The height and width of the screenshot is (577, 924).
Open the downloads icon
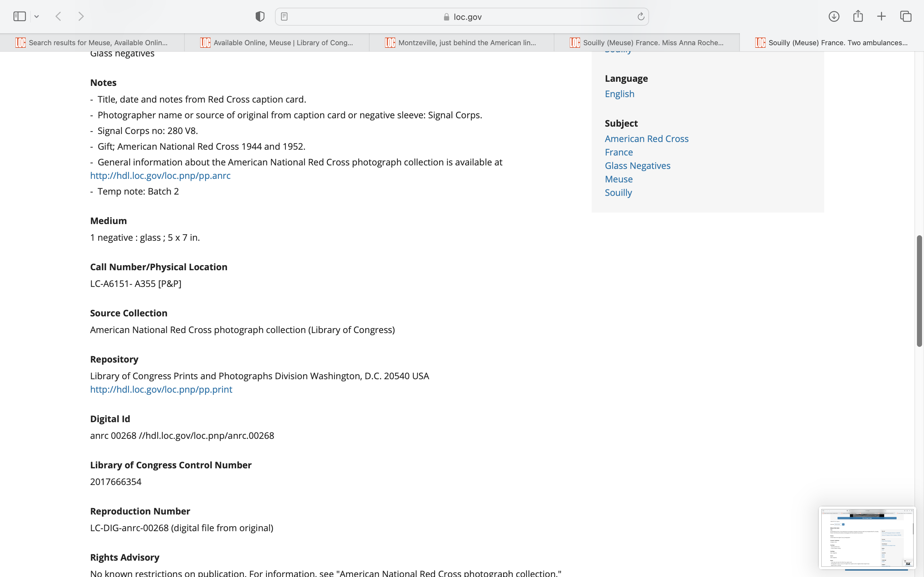pyautogui.click(x=834, y=16)
